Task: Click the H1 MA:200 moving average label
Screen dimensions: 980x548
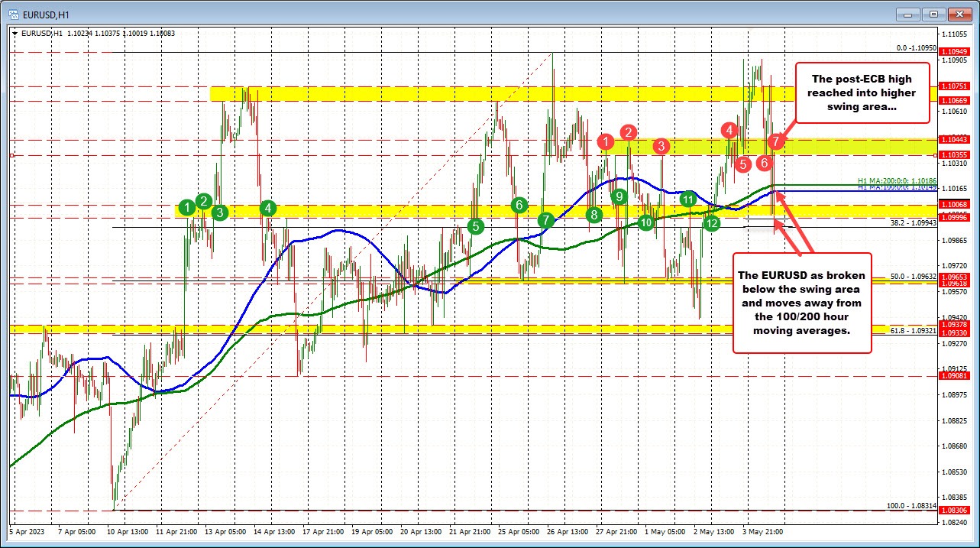Action: (x=897, y=181)
